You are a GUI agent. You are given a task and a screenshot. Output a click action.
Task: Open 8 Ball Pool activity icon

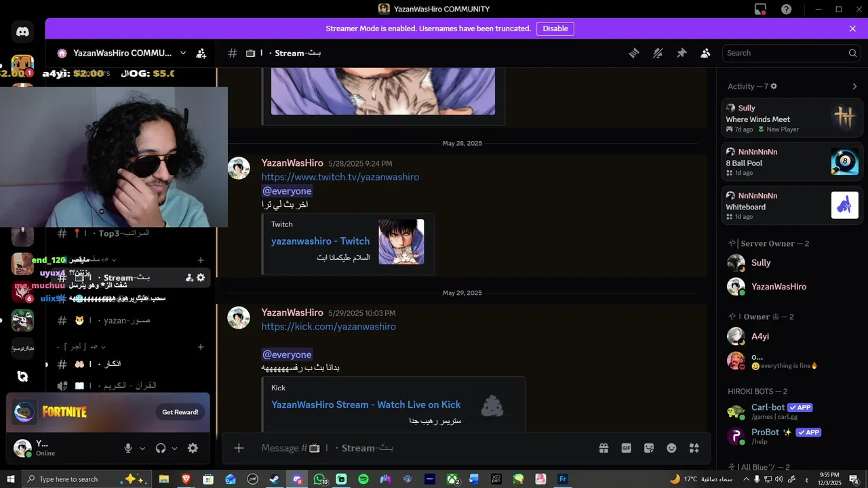[x=845, y=161]
